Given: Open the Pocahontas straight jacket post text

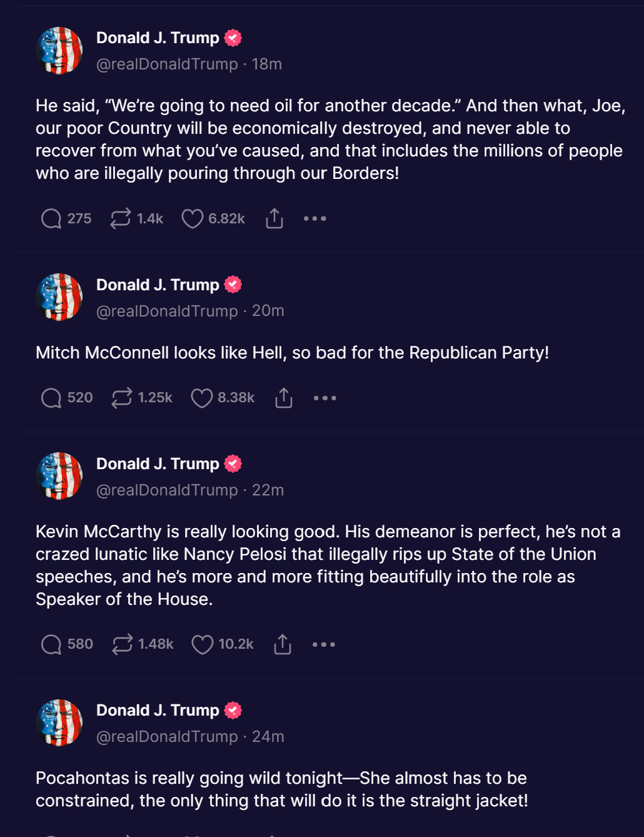Looking at the screenshot, I should 281,789.
